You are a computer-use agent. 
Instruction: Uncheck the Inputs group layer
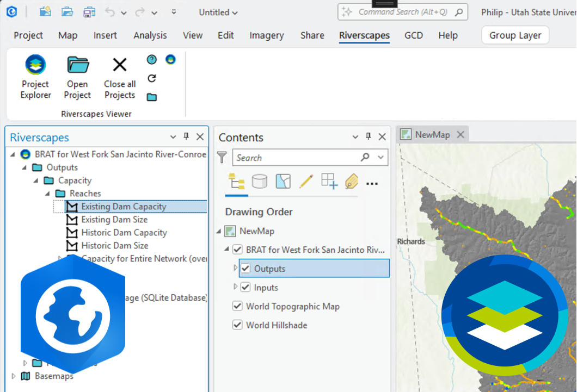point(245,288)
